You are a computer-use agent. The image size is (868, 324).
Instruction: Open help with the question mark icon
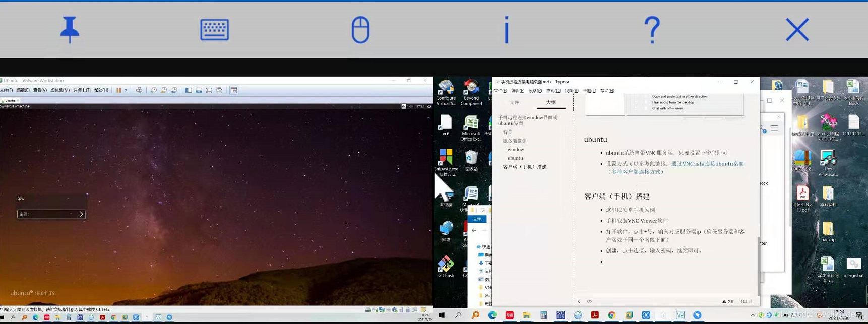coord(652,30)
